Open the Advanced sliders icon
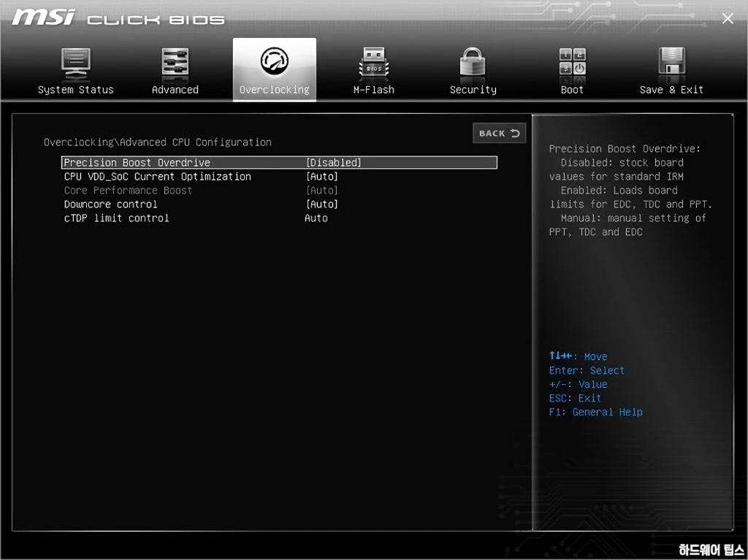The image size is (748, 560). (175, 61)
